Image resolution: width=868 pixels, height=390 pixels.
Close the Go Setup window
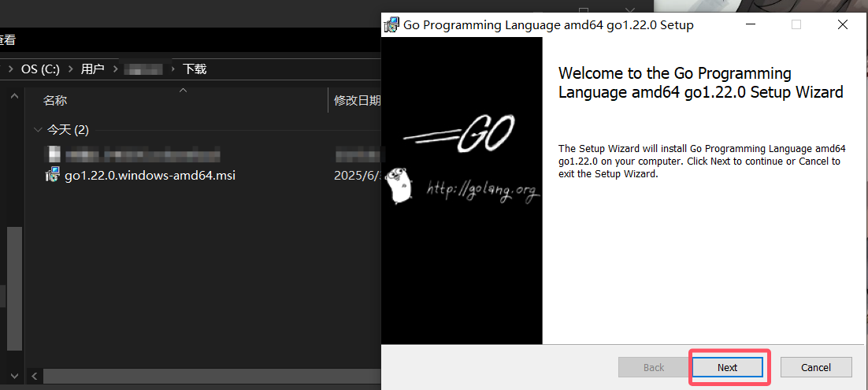point(843,25)
